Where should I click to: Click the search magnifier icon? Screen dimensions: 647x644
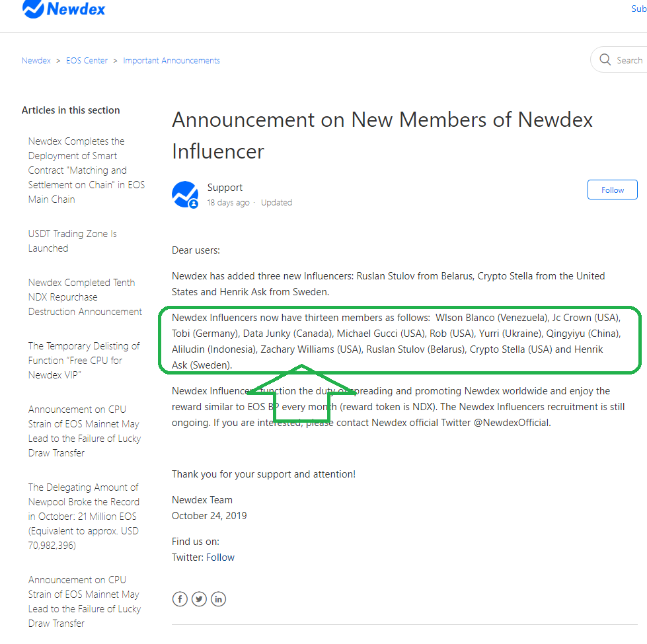[605, 60]
